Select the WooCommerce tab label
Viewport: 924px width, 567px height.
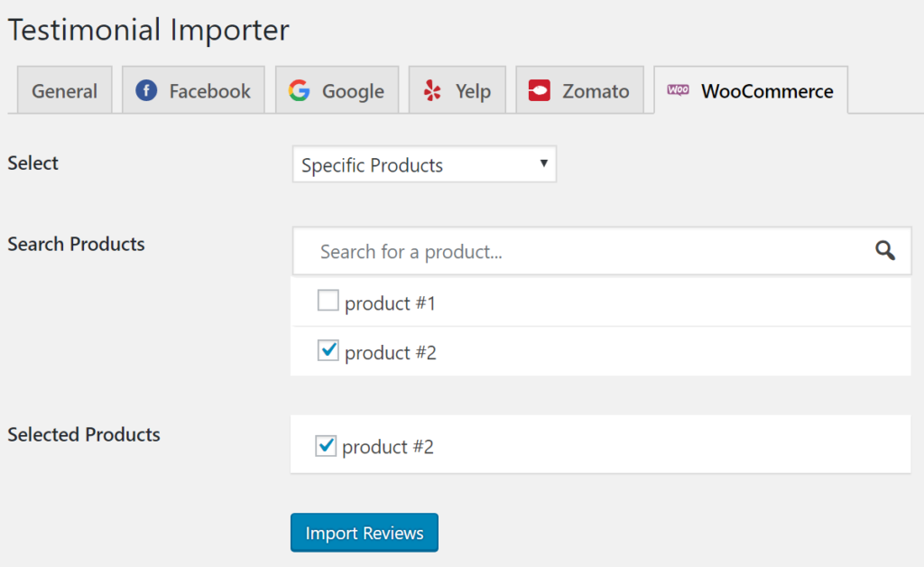click(767, 91)
